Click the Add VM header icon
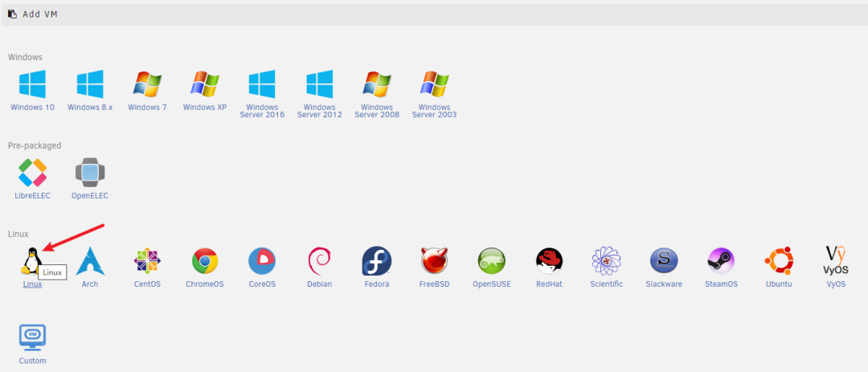868x372 pixels. point(12,14)
